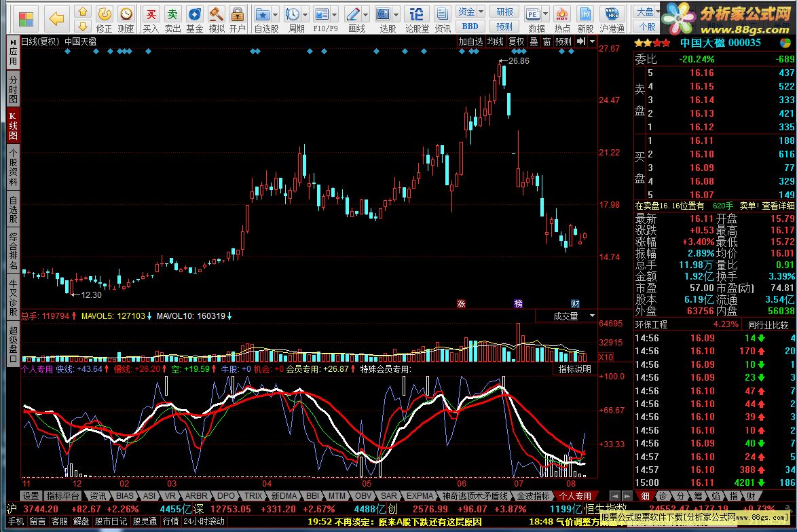
Task: Open the 模拟 simulation gavel icon
Action: click(217, 20)
